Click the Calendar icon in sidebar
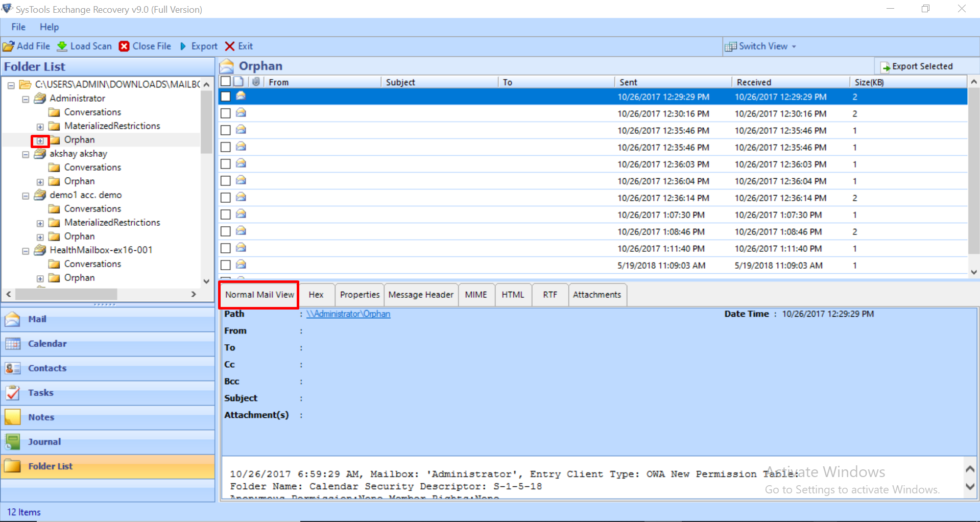 tap(13, 344)
